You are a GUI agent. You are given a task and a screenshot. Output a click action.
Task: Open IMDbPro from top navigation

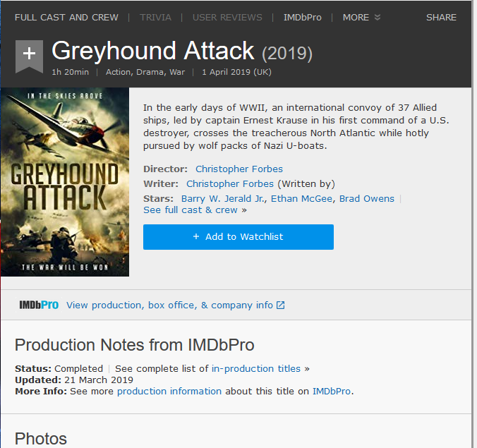[x=302, y=17]
